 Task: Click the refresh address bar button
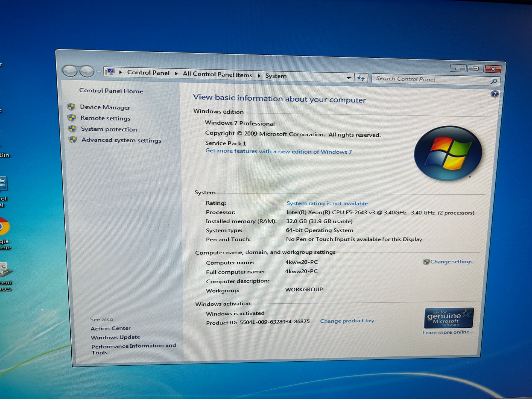pos(361,78)
